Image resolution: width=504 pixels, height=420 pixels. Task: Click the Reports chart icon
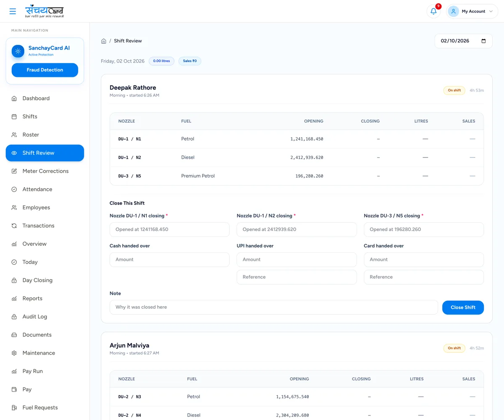14,299
